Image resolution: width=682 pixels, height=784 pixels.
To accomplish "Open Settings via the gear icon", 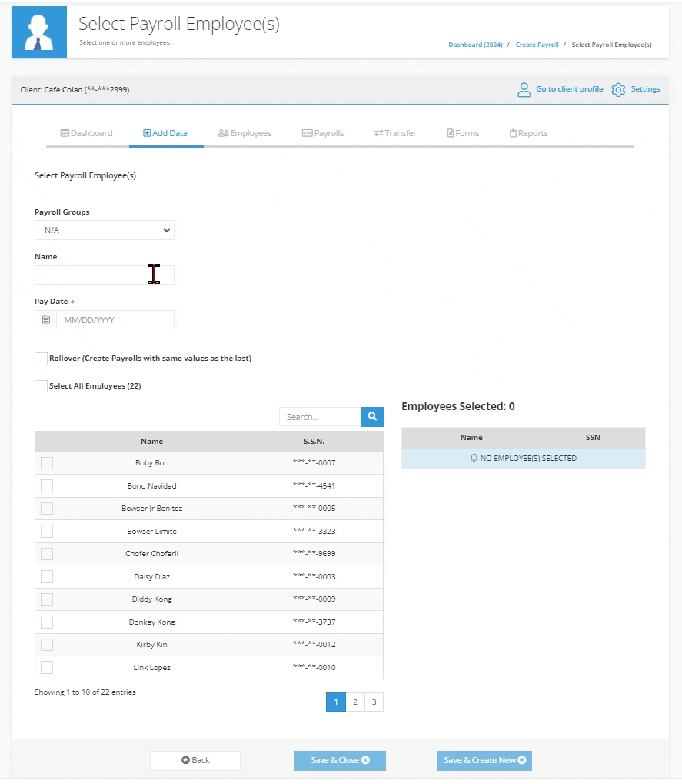I will (x=618, y=89).
